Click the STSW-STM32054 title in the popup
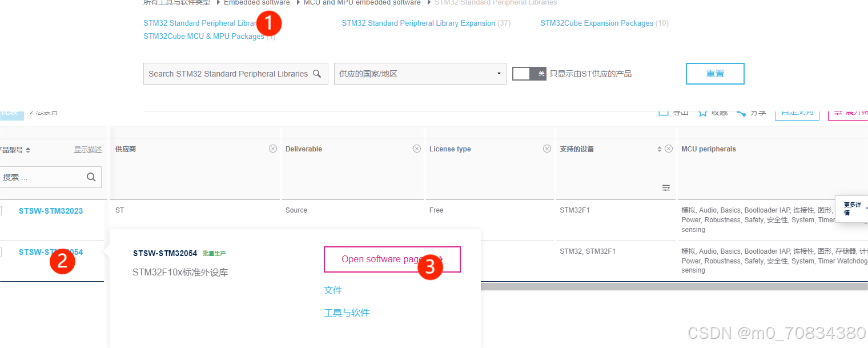 [165, 253]
